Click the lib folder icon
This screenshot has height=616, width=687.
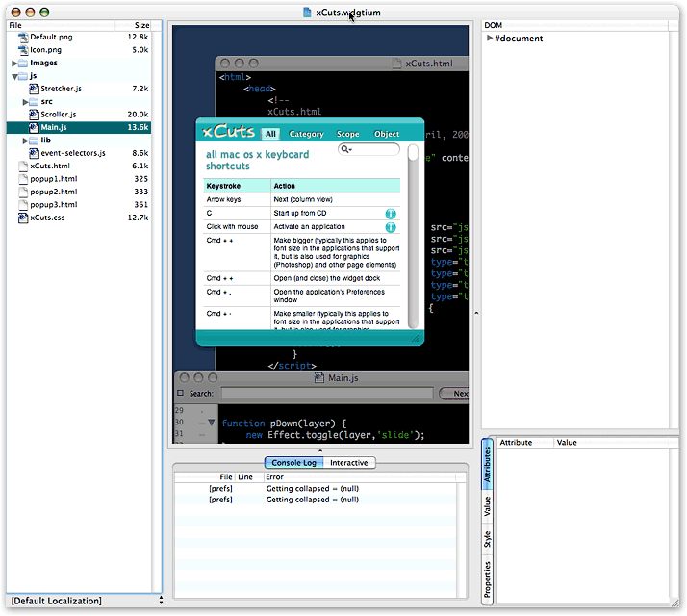(34, 141)
